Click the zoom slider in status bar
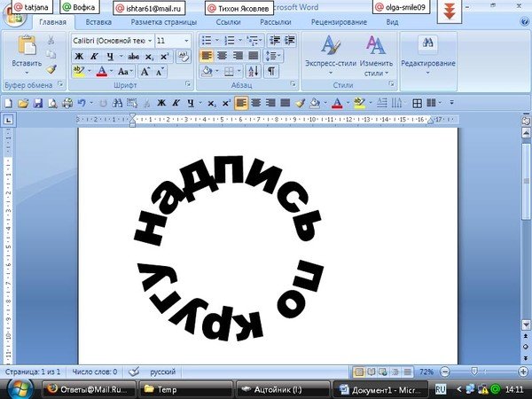The height and width of the screenshot is (399, 532). coord(476,372)
